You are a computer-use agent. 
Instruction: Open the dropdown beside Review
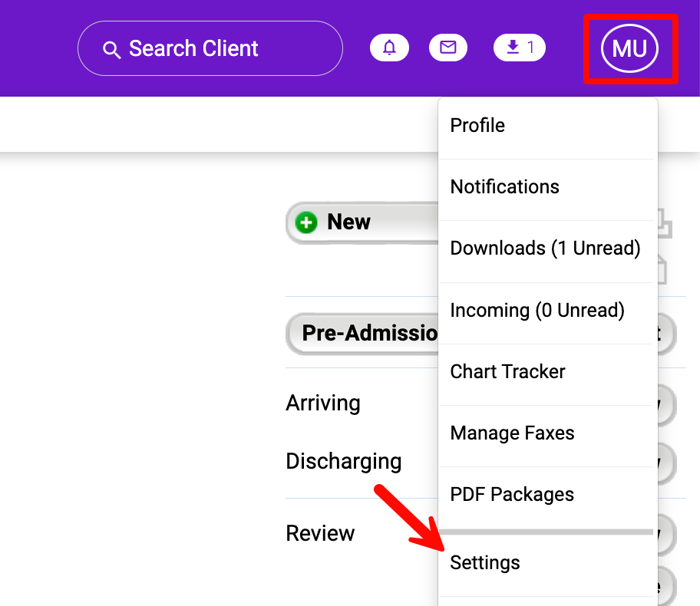click(x=659, y=533)
